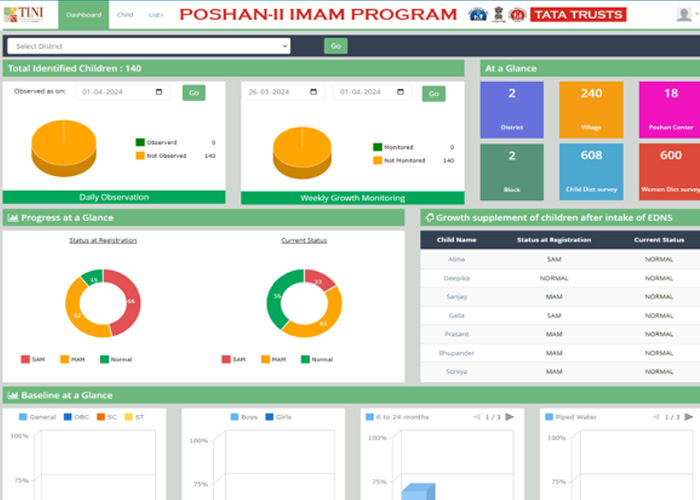The width and height of the screenshot is (700, 500).
Task: Toggle the 6 to 24 months legend item
Action: click(397, 417)
